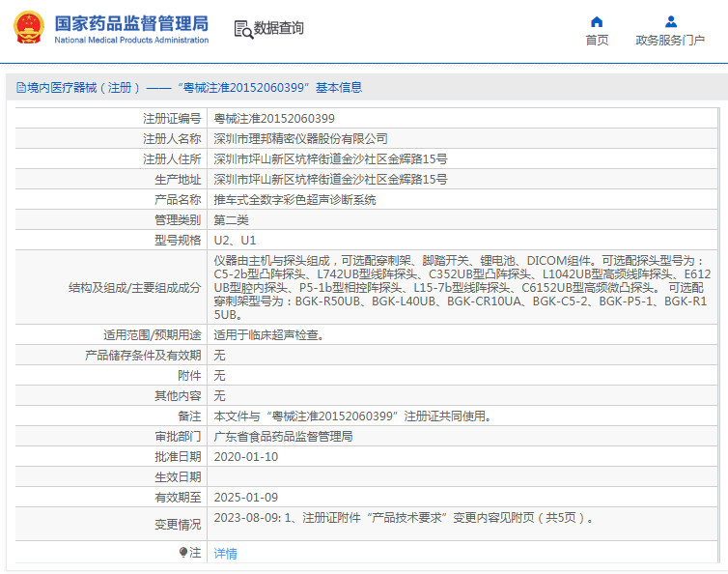The image size is (728, 574).
Task: Click the approval date 2020-01-10
Action: [245, 457]
